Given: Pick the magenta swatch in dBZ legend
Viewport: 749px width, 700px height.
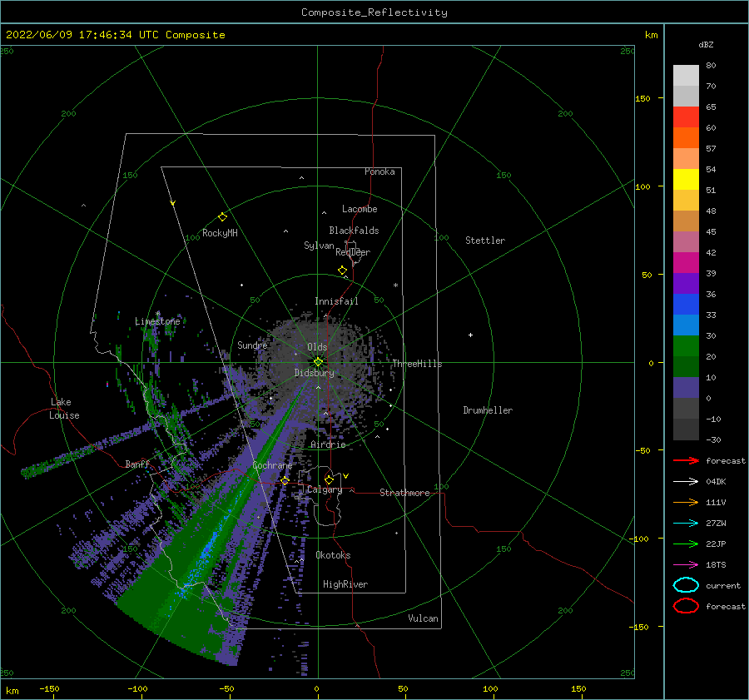Looking at the screenshot, I should [x=686, y=263].
